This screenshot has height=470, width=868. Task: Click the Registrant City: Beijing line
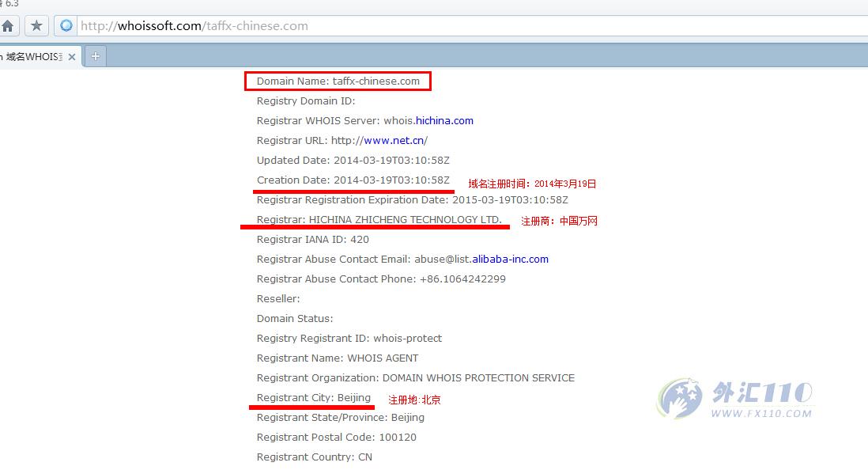point(314,398)
